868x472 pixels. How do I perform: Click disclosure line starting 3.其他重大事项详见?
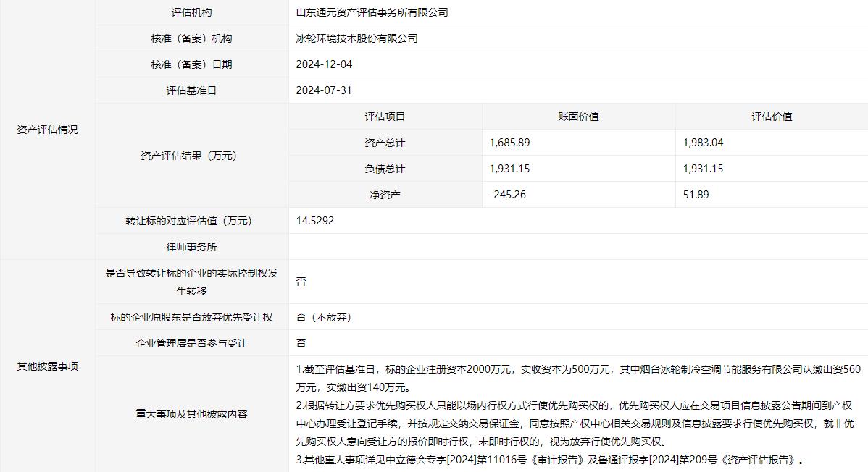550,459
